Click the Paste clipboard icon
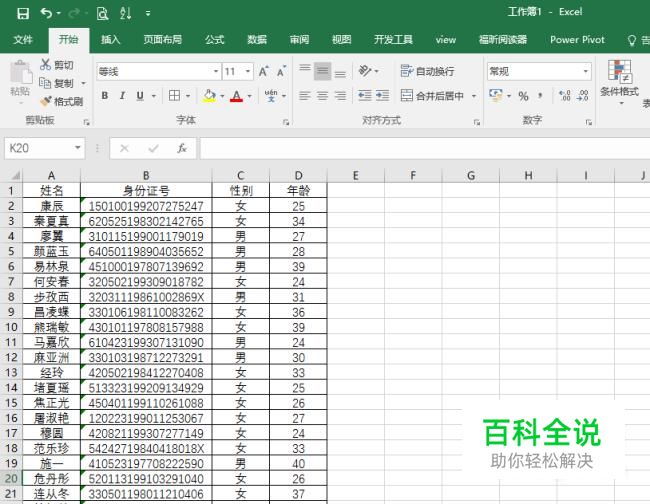 (21, 72)
